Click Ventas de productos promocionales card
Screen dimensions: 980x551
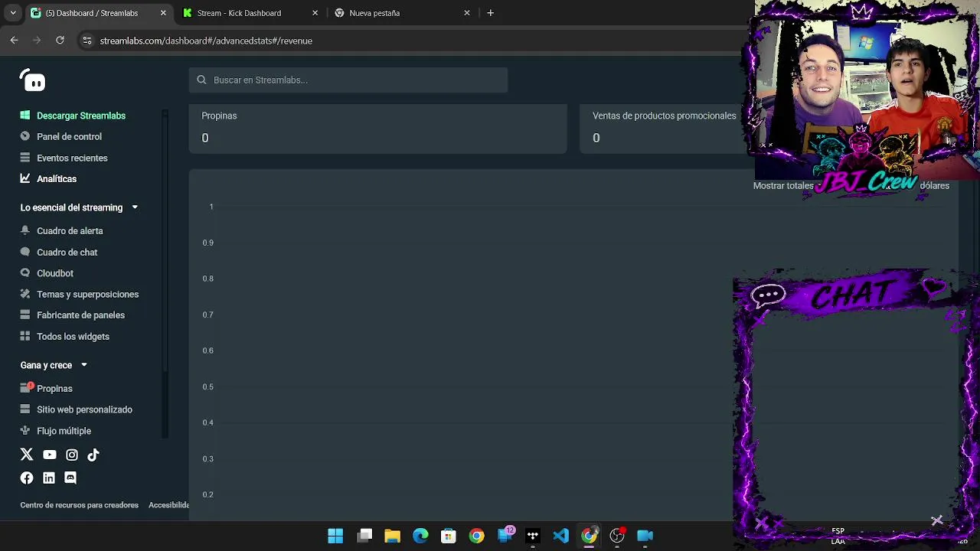tap(666, 129)
